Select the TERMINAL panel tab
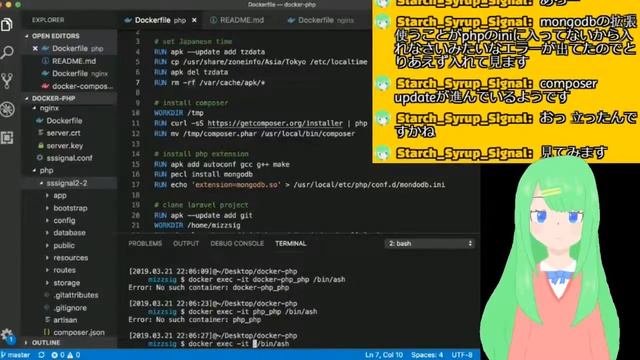 [x=291, y=244]
